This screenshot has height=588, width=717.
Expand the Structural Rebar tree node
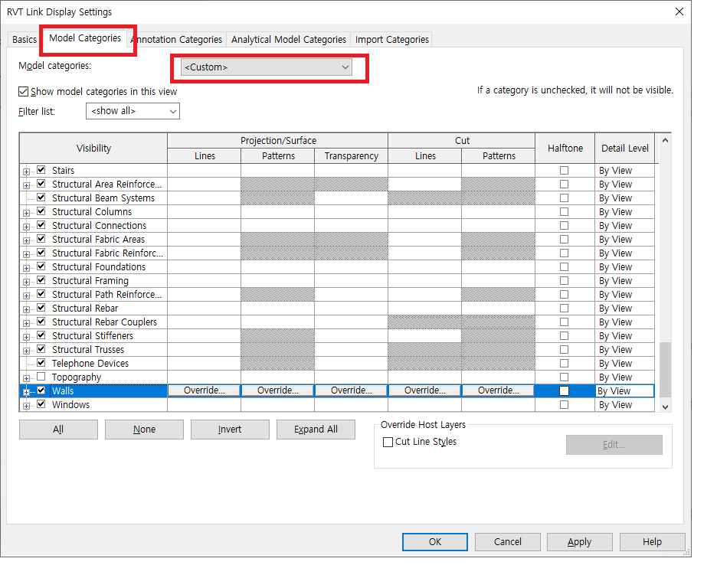(27, 310)
